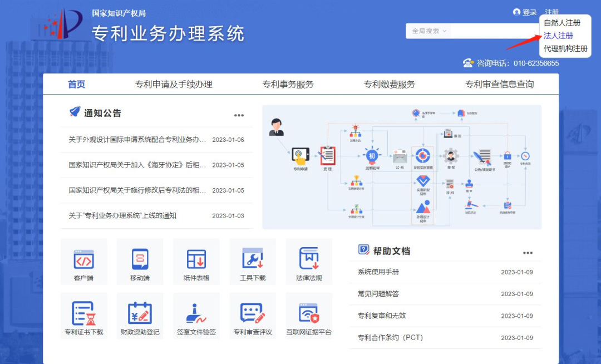Click the 专利业务办理系统 site title
This screenshot has height=364, width=601.
168,33
